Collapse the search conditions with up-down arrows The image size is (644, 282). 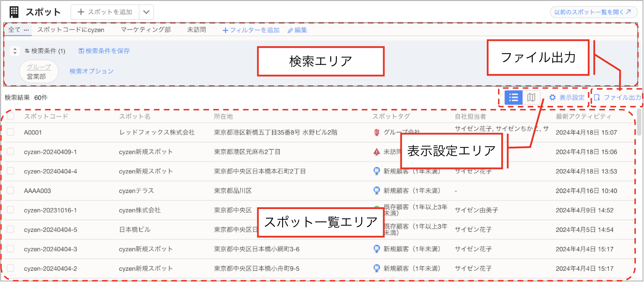15,51
